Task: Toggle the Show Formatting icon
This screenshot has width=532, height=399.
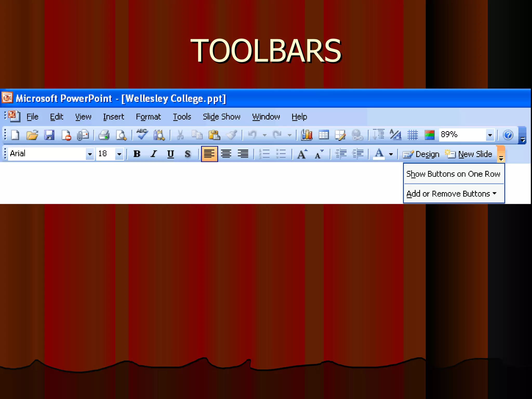Action: [x=396, y=135]
